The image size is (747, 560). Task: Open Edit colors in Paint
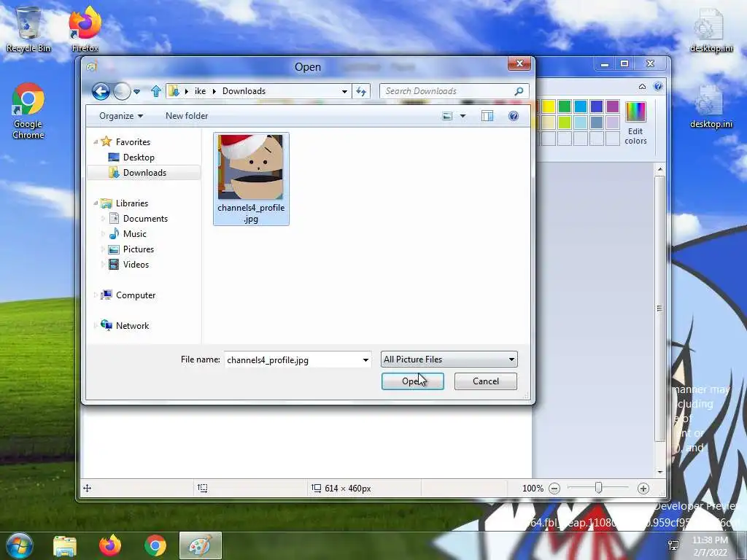(x=635, y=123)
